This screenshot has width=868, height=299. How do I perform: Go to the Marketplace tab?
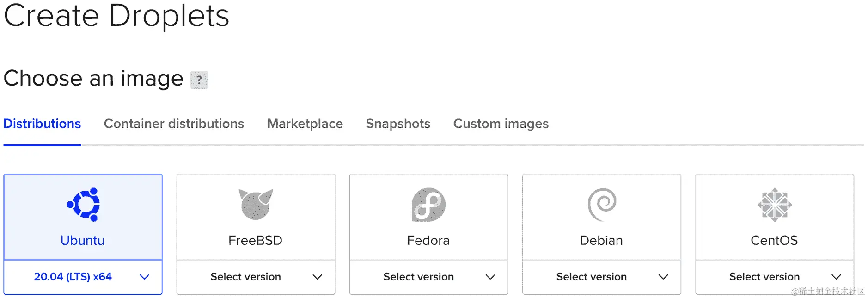pyautogui.click(x=305, y=124)
